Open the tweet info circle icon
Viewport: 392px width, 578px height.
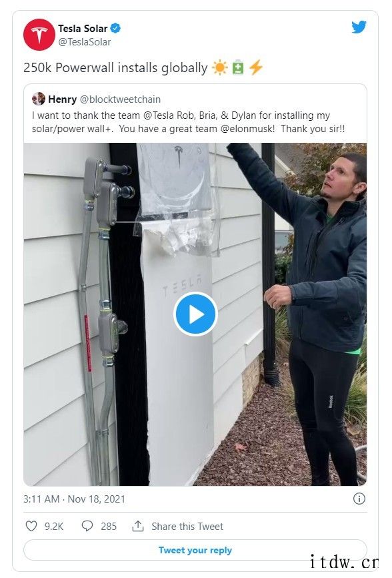pyautogui.click(x=359, y=499)
